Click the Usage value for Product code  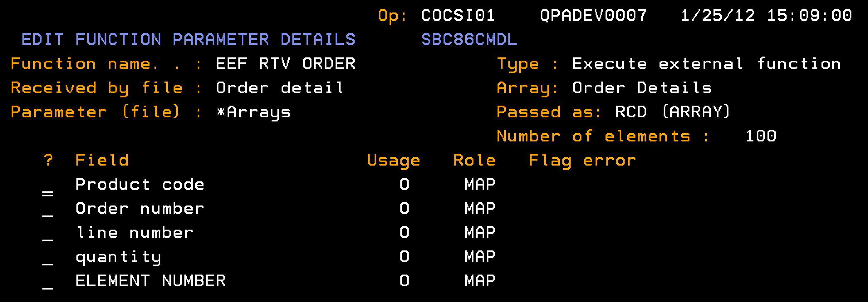pos(405,184)
